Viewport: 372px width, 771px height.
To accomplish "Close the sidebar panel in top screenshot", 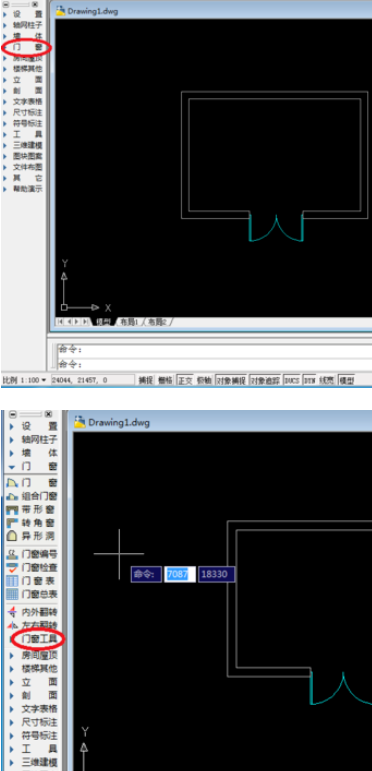I will click(35, 3).
